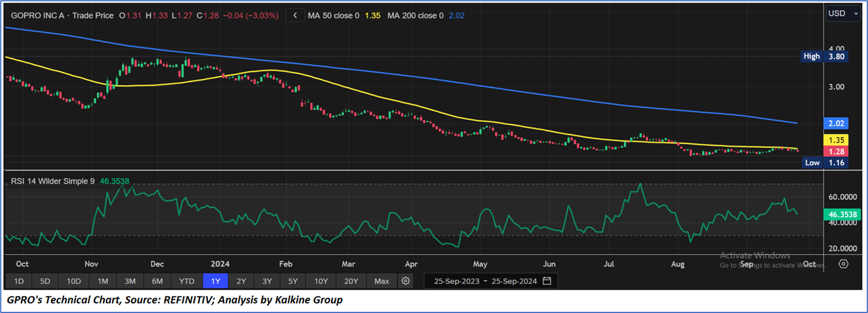Choose the 6M range button
The width and height of the screenshot is (868, 313).
pyautogui.click(x=158, y=281)
